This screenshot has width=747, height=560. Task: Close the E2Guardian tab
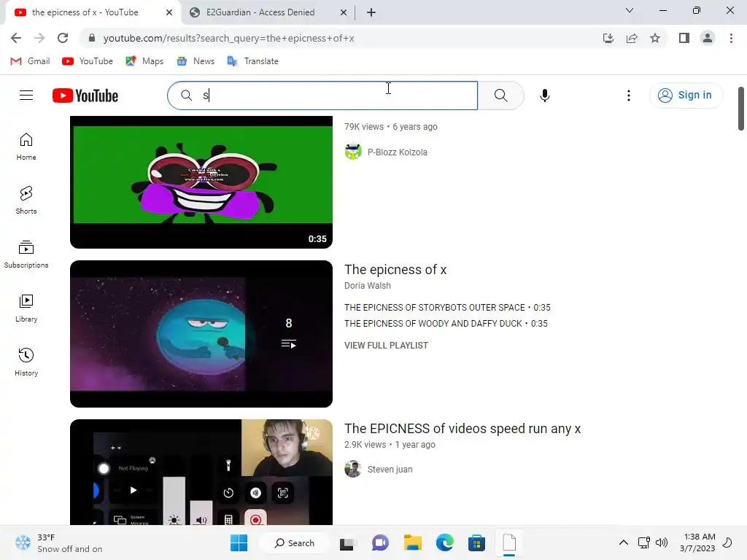(344, 12)
